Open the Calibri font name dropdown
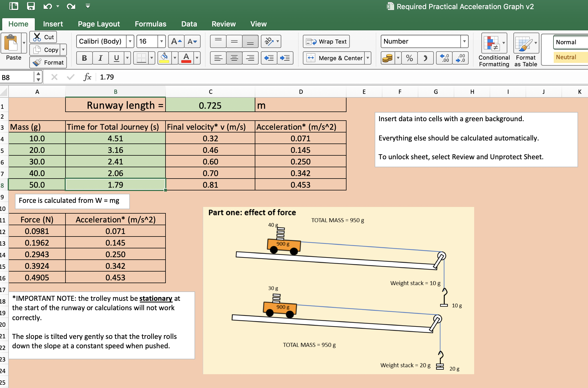The height and width of the screenshot is (388, 588). point(130,41)
